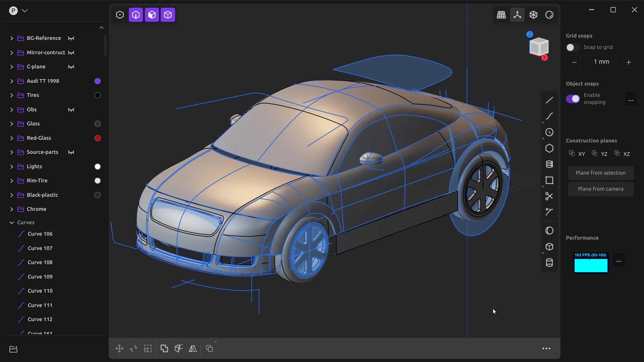Enable Snap to grid switch
The image size is (644, 362).
point(573,47)
